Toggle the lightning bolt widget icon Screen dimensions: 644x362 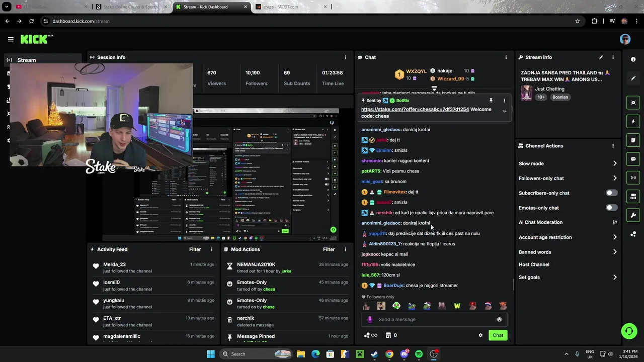point(633,121)
